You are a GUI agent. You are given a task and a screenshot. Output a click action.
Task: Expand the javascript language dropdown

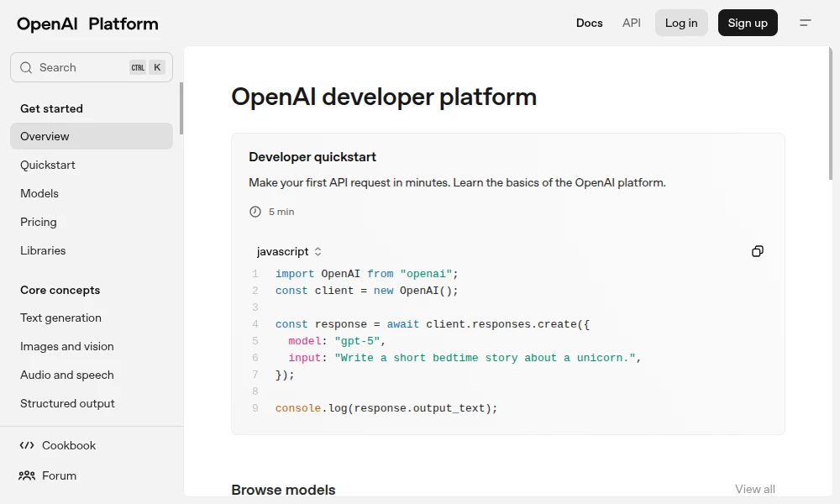coord(289,251)
